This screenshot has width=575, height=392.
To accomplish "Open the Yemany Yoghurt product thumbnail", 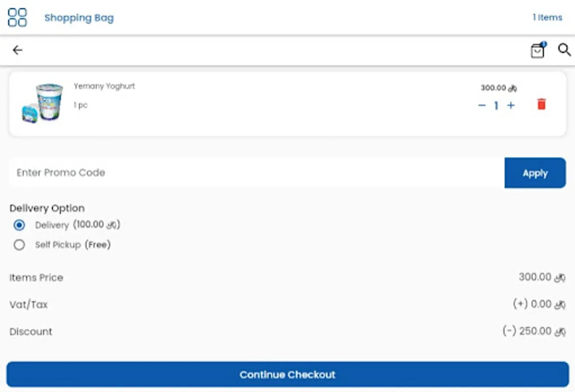I will 43,103.
